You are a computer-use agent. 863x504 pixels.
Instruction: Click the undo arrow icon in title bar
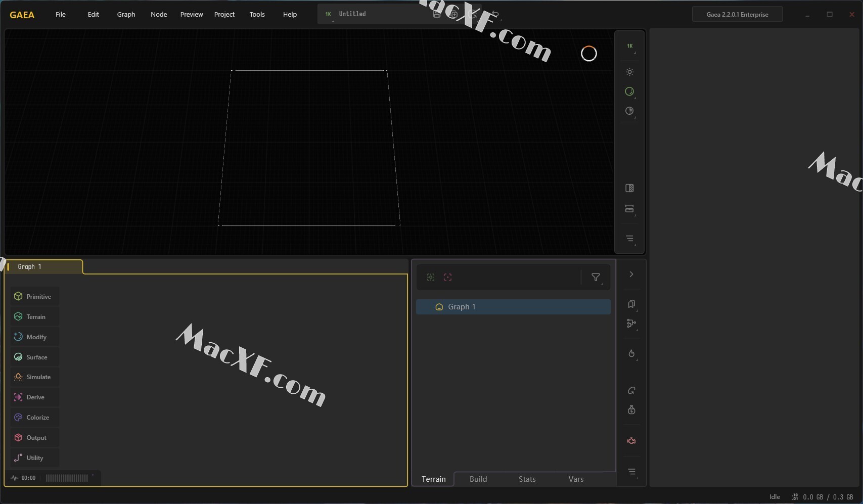(495, 14)
